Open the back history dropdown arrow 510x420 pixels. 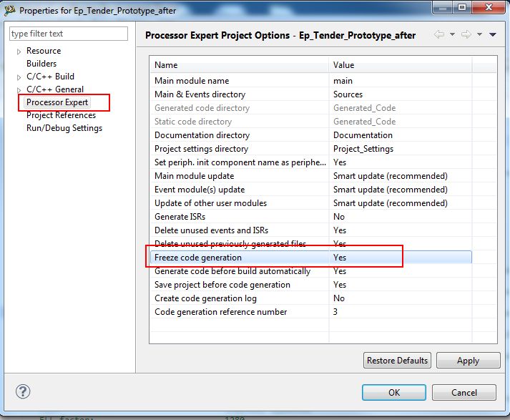(452, 35)
